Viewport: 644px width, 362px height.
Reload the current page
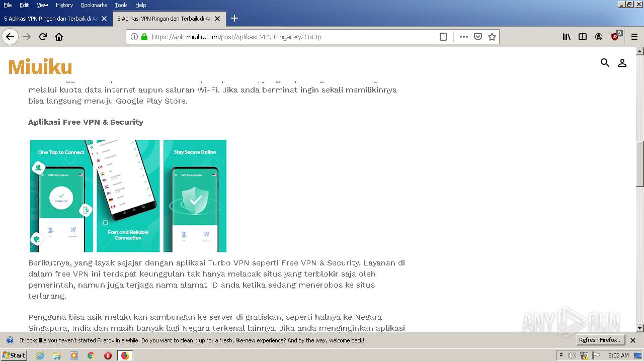click(43, 37)
